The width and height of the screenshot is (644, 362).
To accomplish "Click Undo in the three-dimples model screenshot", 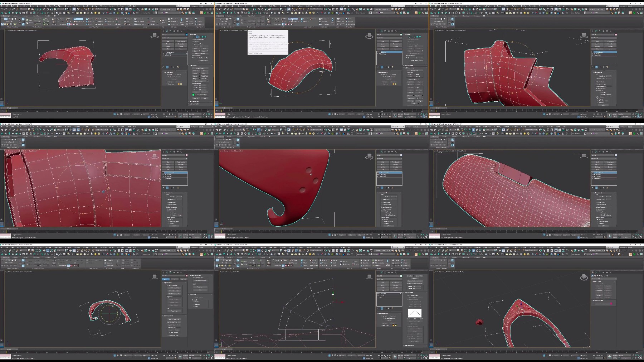I will pos(217,130).
